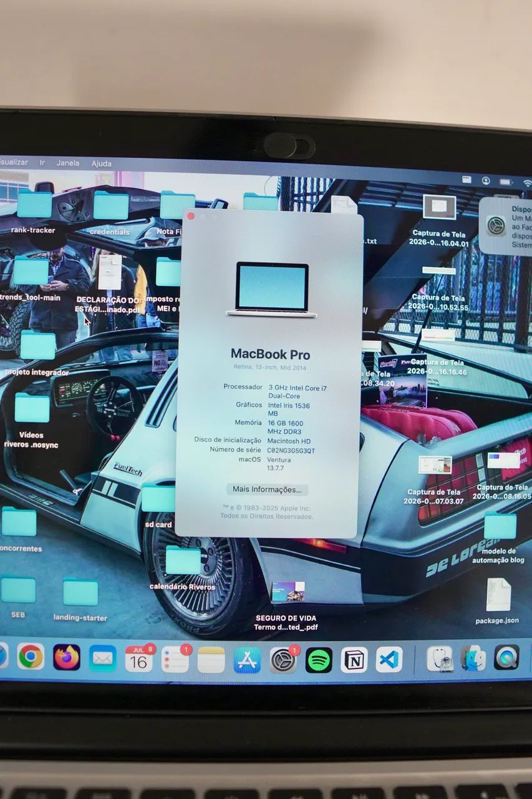Select the sd card folder
The image size is (532, 799).
point(158,498)
